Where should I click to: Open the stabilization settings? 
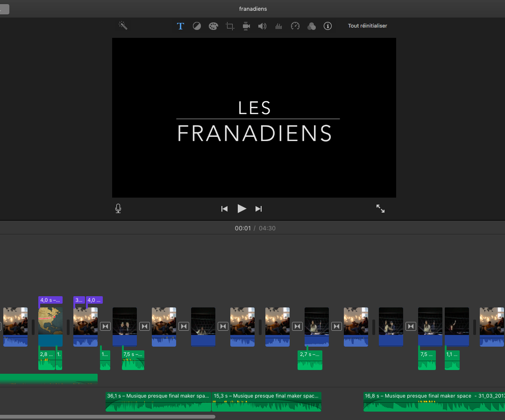point(246,26)
